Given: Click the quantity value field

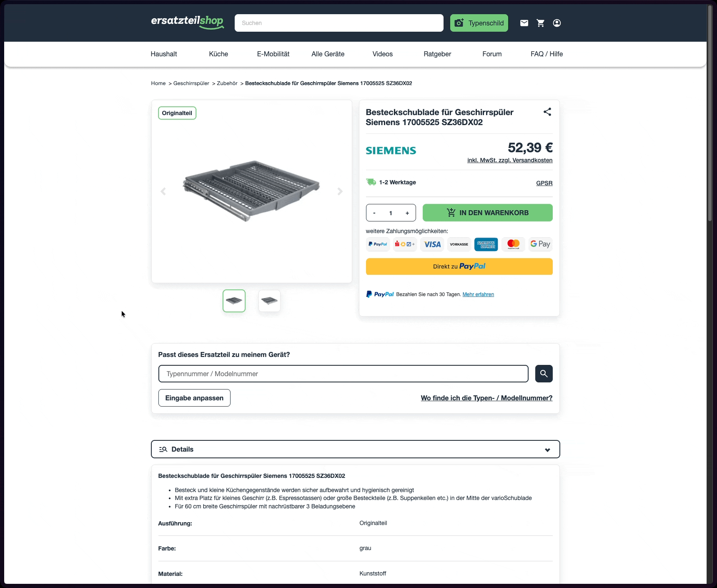Looking at the screenshot, I should (x=391, y=213).
